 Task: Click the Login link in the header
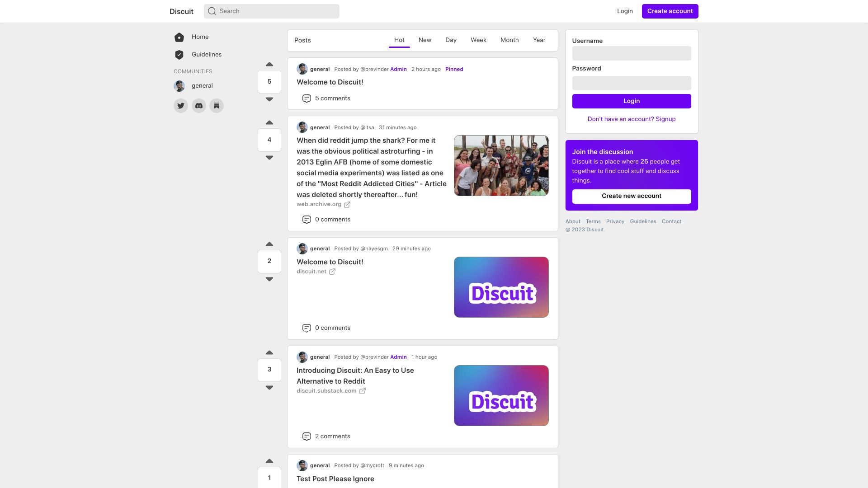coord(625,11)
